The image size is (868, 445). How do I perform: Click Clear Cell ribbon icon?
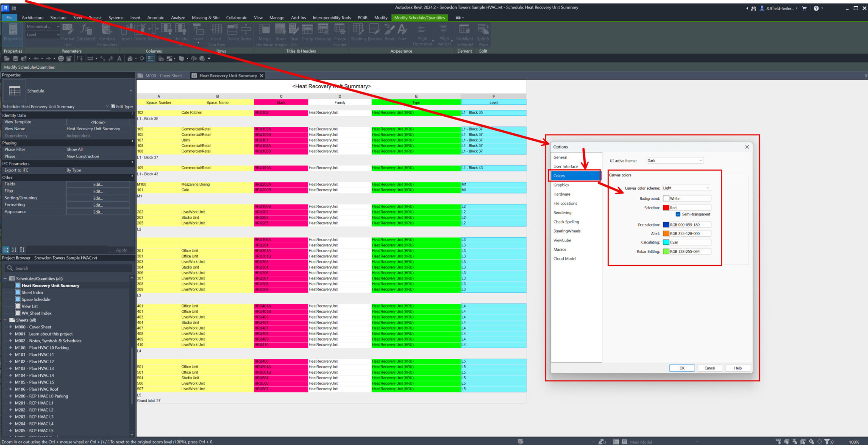(294, 29)
